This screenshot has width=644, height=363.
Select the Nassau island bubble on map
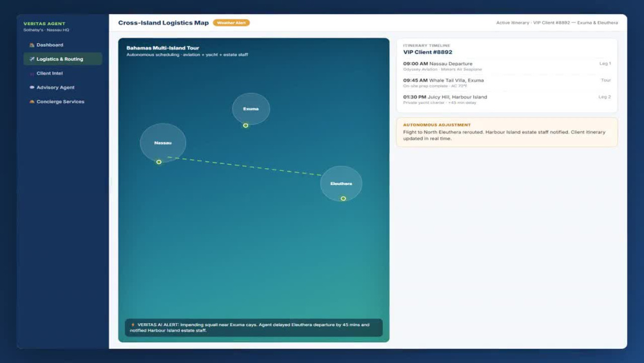pyautogui.click(x=163, y=142)
